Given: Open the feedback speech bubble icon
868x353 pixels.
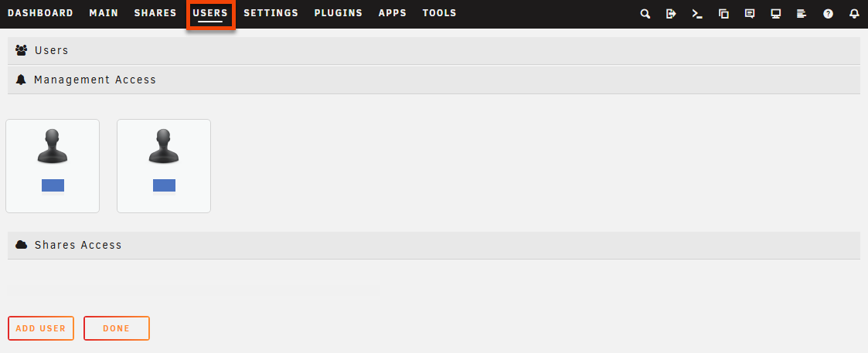Looking at the screenshot, I should (x=750, y=14).
